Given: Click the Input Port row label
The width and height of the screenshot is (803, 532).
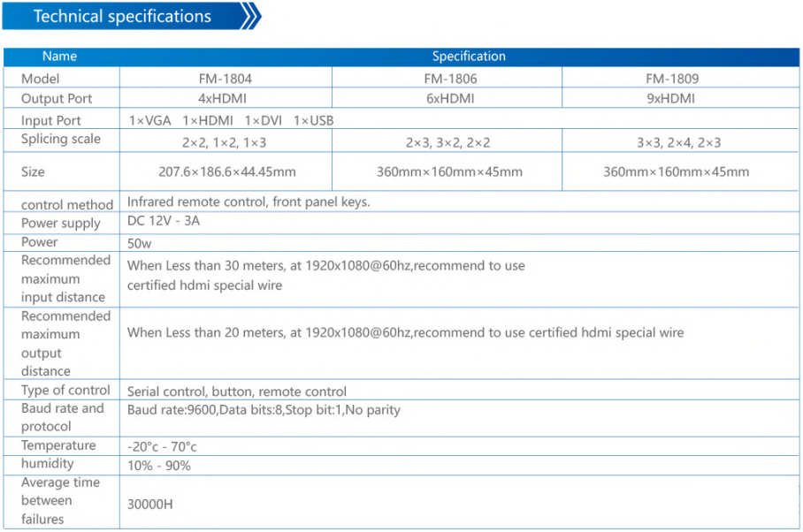Looking at the screenshot, I should (x=51, y=121).
